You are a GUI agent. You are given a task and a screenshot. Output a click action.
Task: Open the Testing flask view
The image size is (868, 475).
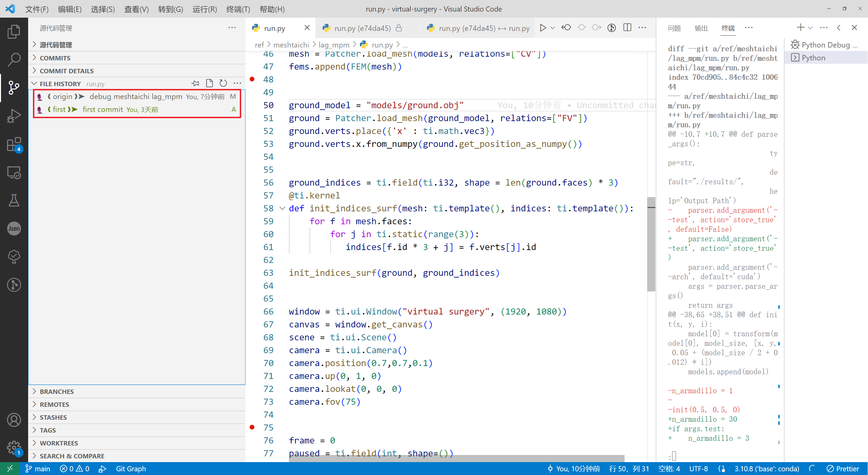pos(14,201)
